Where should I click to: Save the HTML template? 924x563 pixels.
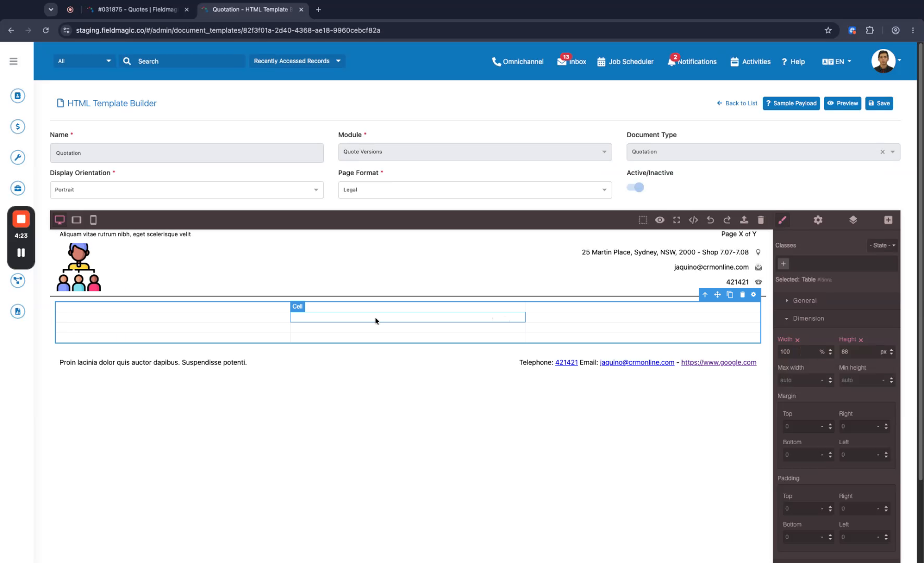[x=879, y=103]
